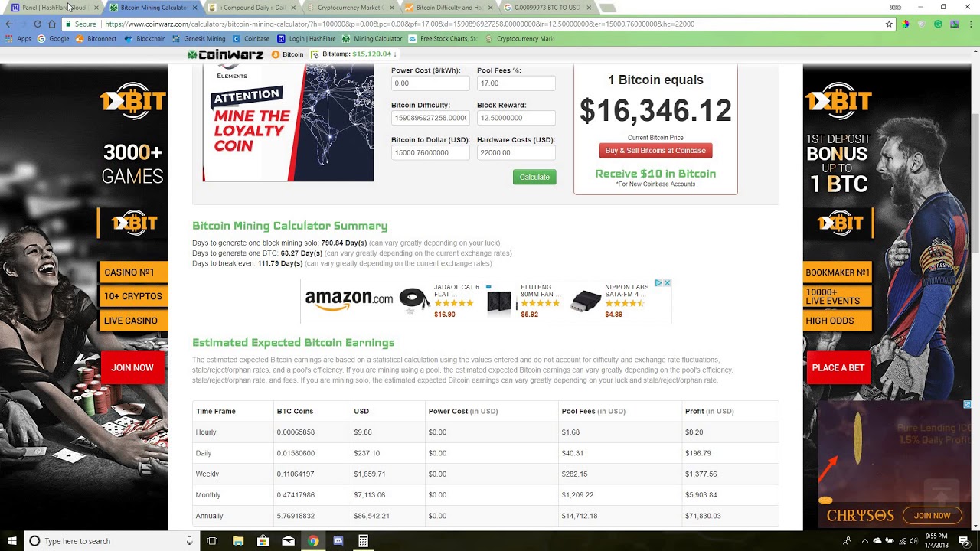This screenshot has width=980, height=551.
Task: Open the Bitconnect bookmark
Action: click(x=96, y=38)
